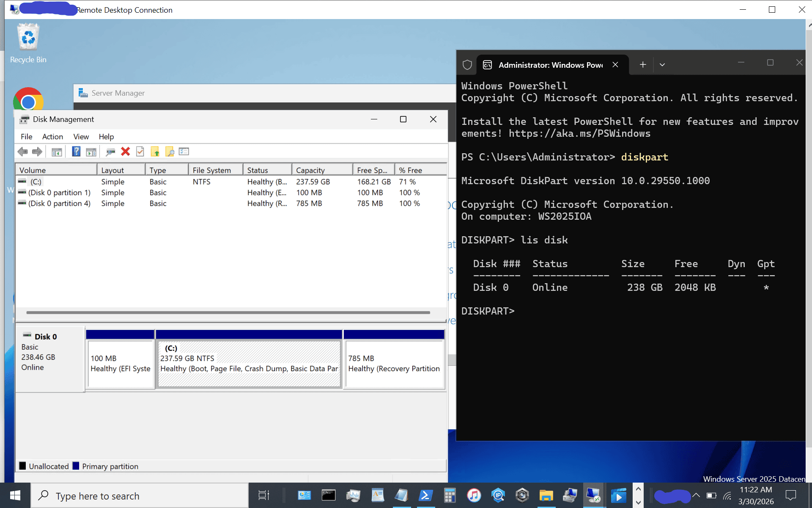Click the Connect drive toolbar icon
Image resolution: width=812 pixels, height=508 pixels.
click(110, 152)
